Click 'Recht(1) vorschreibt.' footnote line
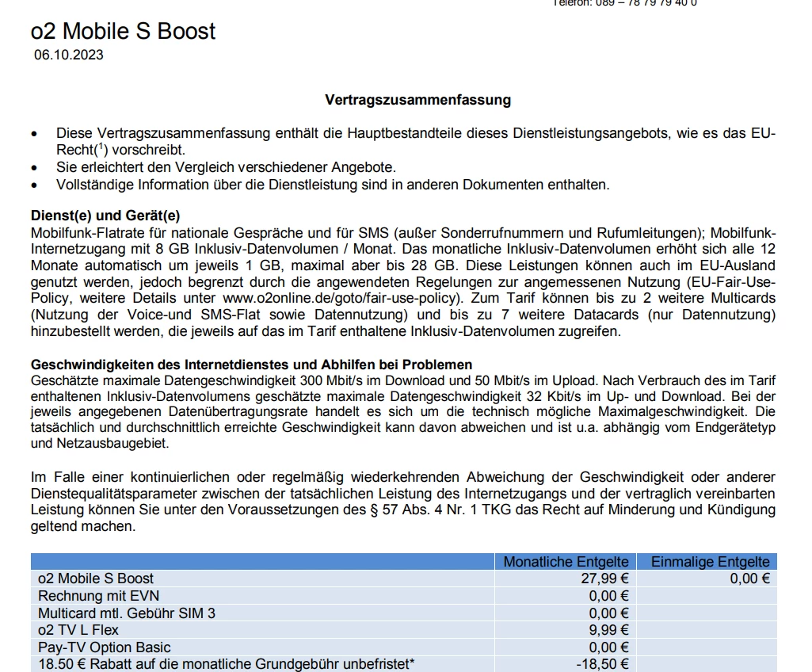 [120, 150]
